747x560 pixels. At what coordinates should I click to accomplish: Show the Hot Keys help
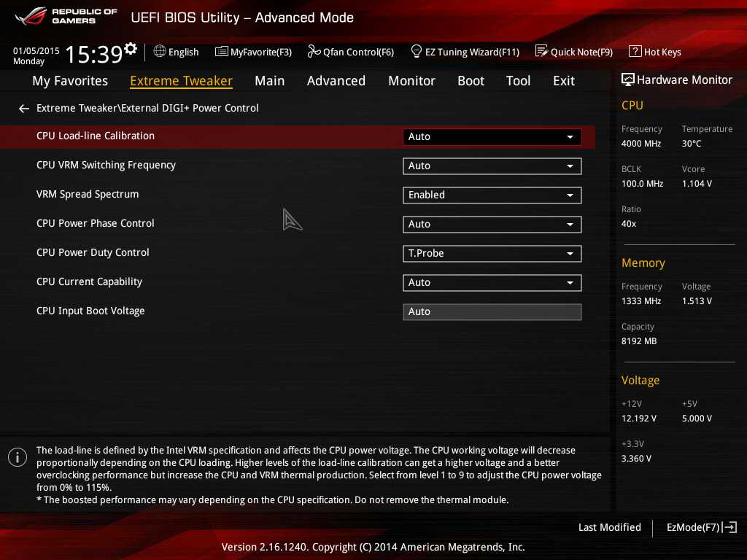click(x=654, y=52)
